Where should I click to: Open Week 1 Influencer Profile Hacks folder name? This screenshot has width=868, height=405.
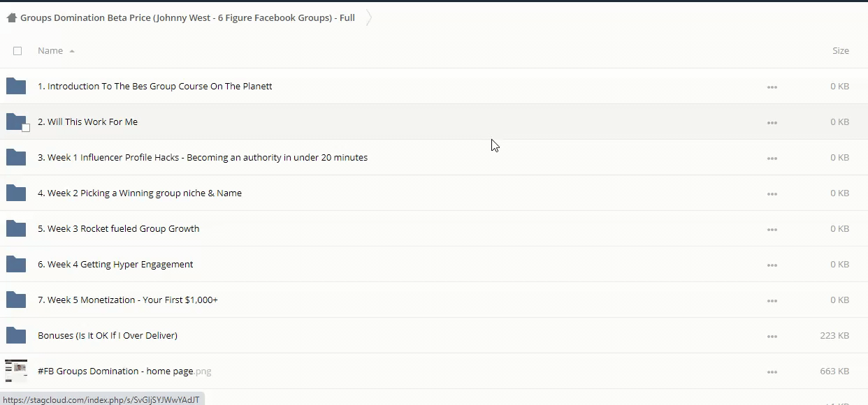pos(203,158)
